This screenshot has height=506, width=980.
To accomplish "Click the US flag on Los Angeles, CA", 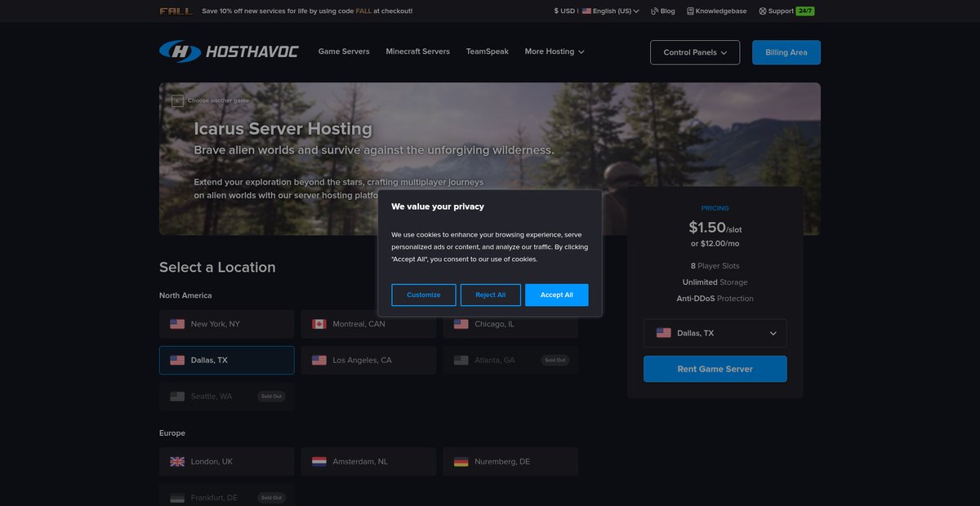I will point(319,360).
